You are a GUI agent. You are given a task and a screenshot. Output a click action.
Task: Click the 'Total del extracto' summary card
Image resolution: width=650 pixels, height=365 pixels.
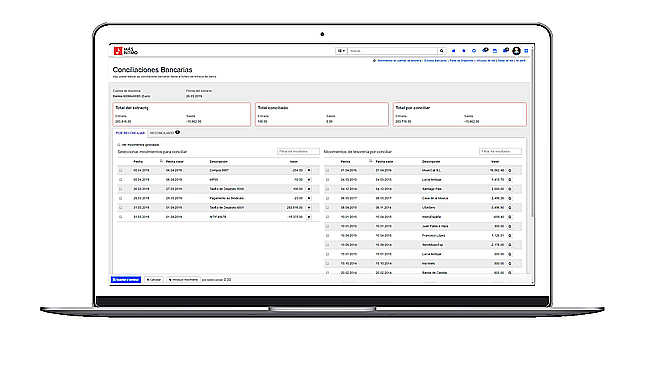pyautogui.click(x=182, y=114)
